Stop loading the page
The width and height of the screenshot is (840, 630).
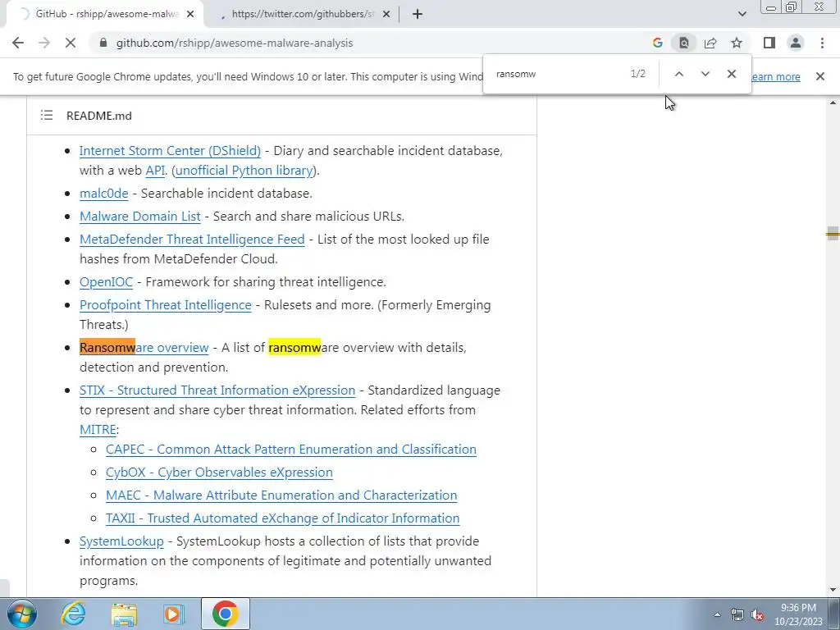coord(71,43)
